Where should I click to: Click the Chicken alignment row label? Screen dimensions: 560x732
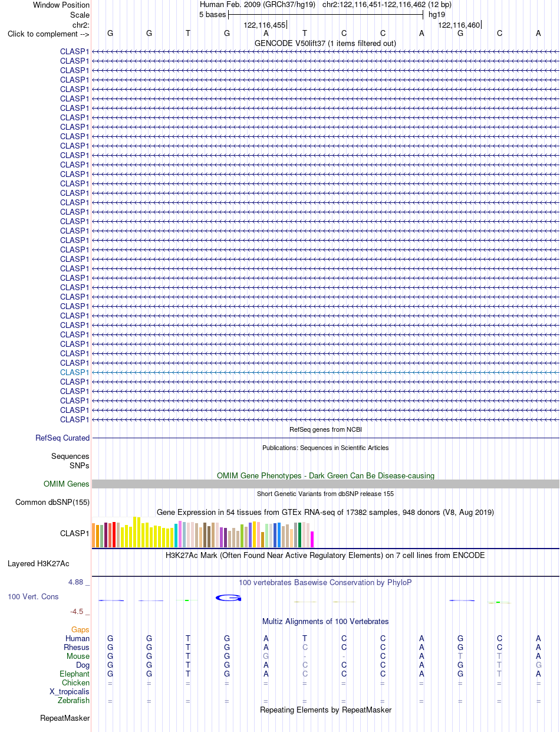(x=76, y=683)
